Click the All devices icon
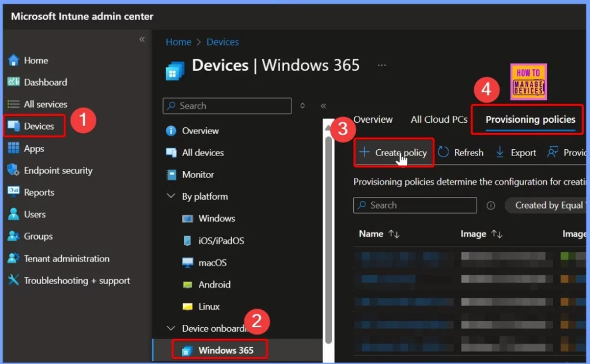The image size is (590, 364). tap(171, 153)
